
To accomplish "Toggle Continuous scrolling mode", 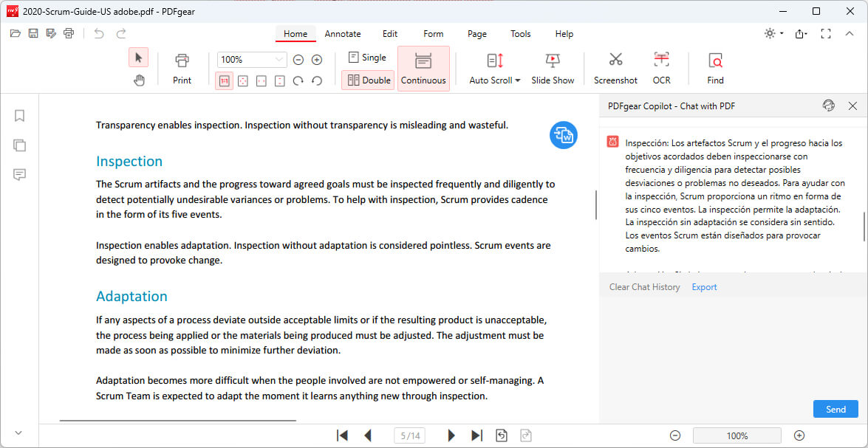I will (x=423, y=69).
